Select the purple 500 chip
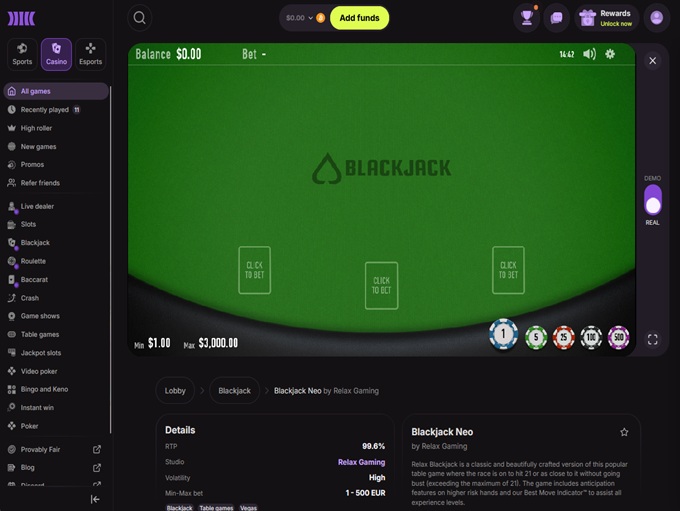Viewport: 680px width, 511px height. point(618,337)
